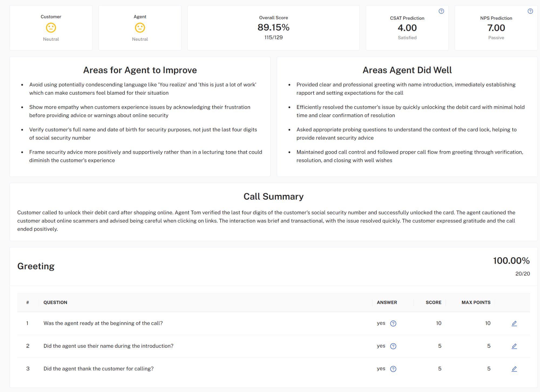Click the Areas Agent Did Well heading
Image resolution: width=540 pixels, height=392 pixels.
point(407,70)
